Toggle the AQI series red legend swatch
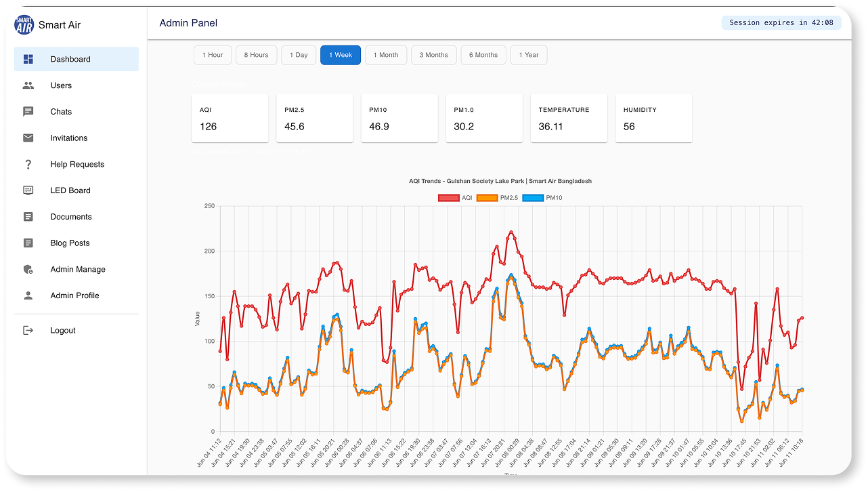This screenshot has width=868, height=492. (448, 198)
